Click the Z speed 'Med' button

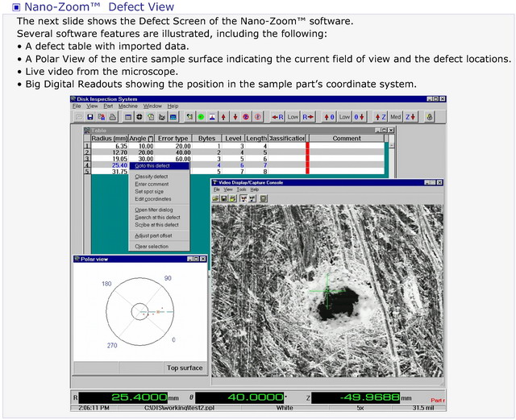pos(396,117)
